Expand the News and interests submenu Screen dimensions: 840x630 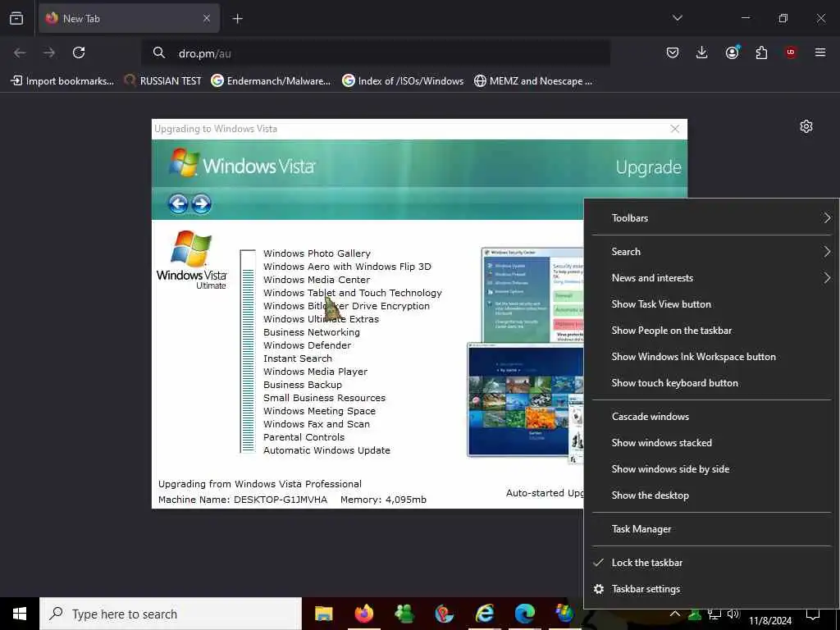coord(711,278)
